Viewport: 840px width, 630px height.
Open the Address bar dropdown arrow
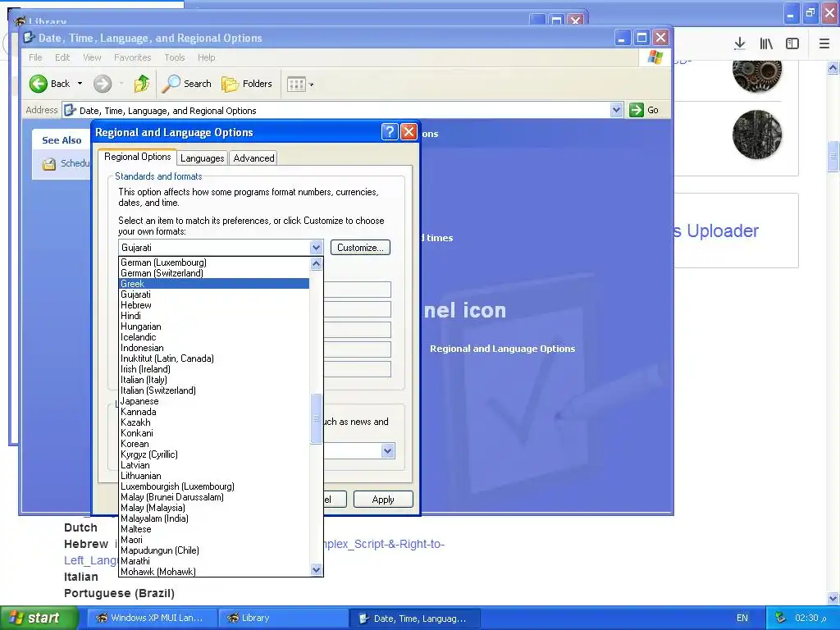pos(616,110)
